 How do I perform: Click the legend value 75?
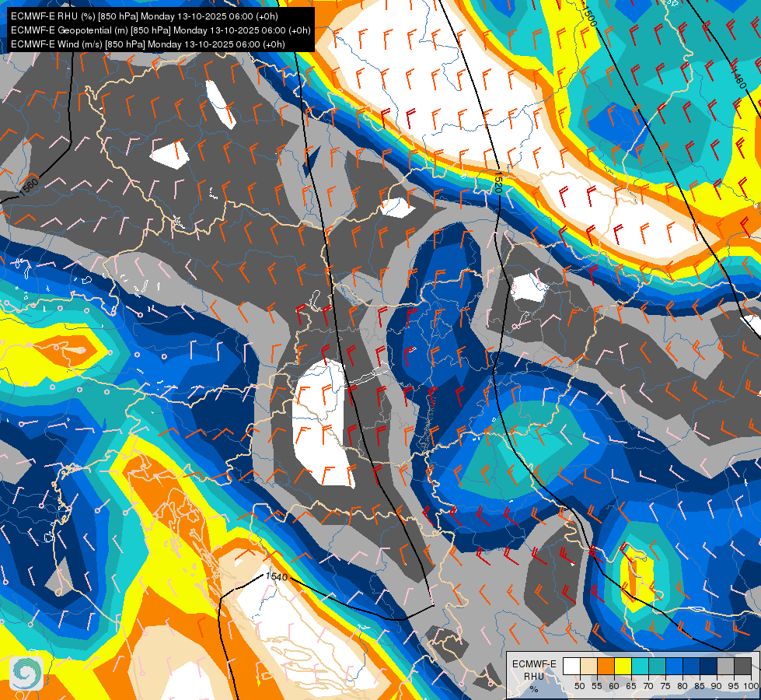[665, 686]
